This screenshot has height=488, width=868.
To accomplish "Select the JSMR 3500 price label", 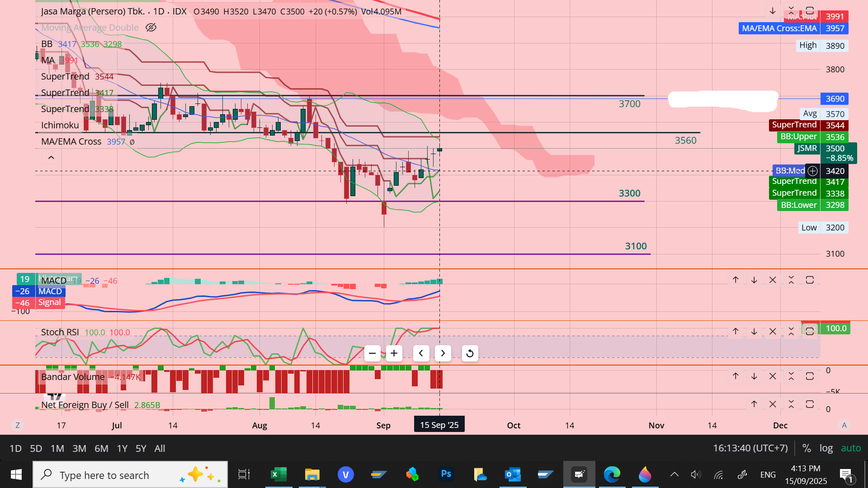I will (826, 153).
